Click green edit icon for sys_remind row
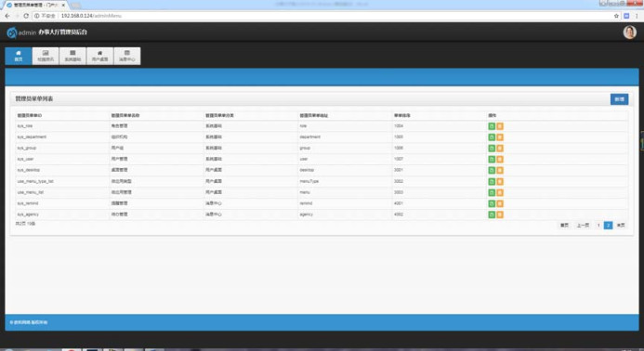This screenshot has width=644, height=351. [x=492, y=203]
